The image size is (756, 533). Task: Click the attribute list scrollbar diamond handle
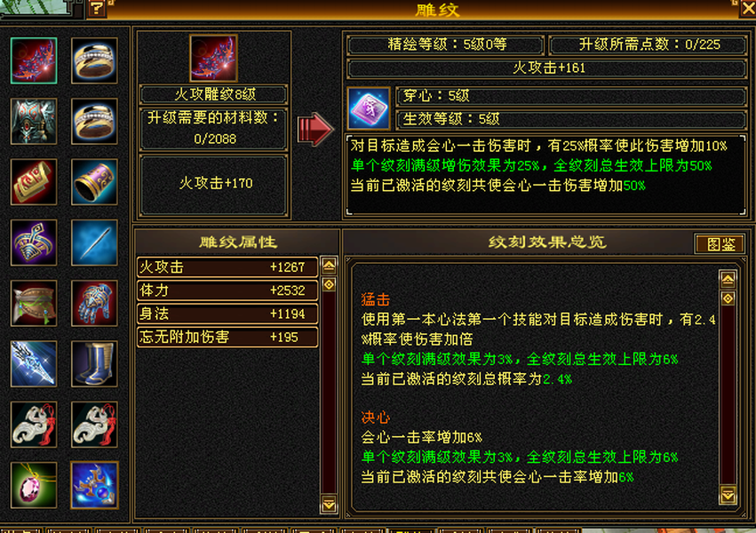[330, 285]
